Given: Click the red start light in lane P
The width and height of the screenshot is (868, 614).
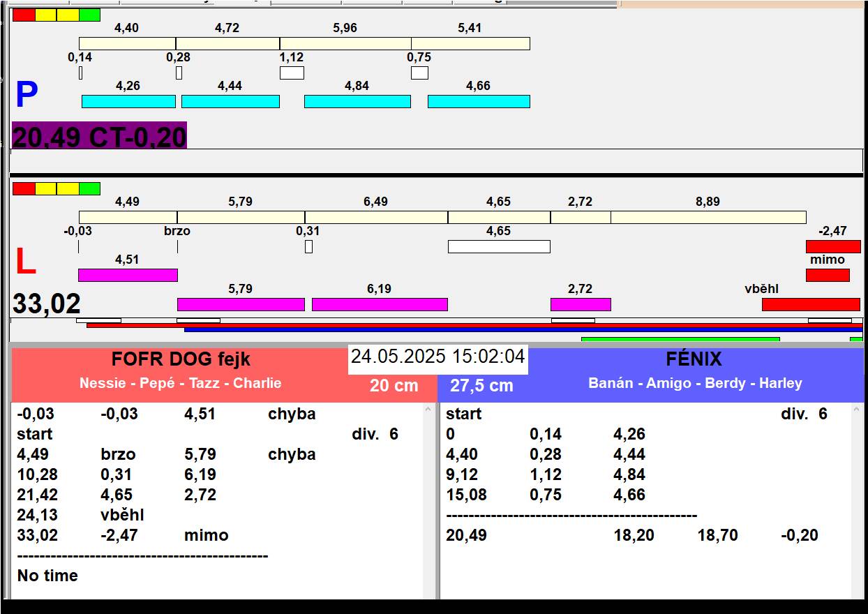Looking at the screenshot, I should 24,15.
